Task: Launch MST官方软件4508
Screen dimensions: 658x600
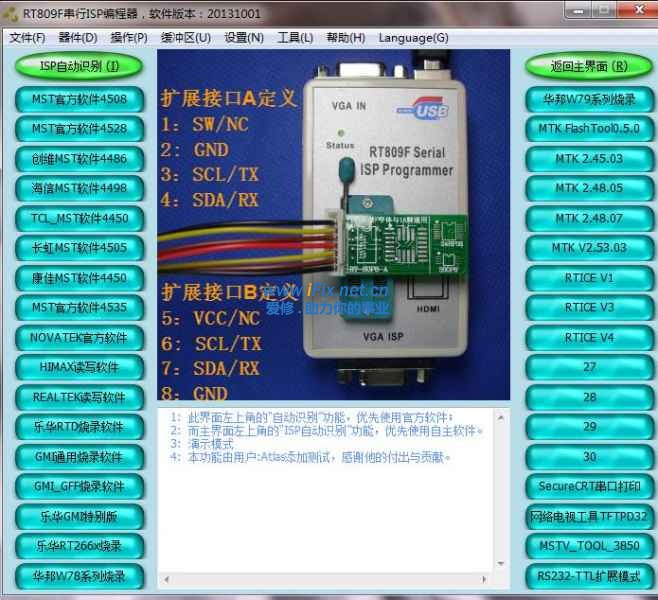Action: click(79, 99)
